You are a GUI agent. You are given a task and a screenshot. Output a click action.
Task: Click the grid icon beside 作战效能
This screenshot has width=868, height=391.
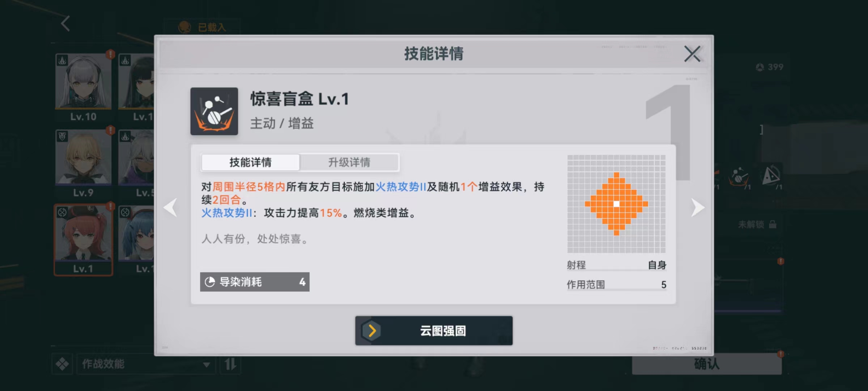62,364
